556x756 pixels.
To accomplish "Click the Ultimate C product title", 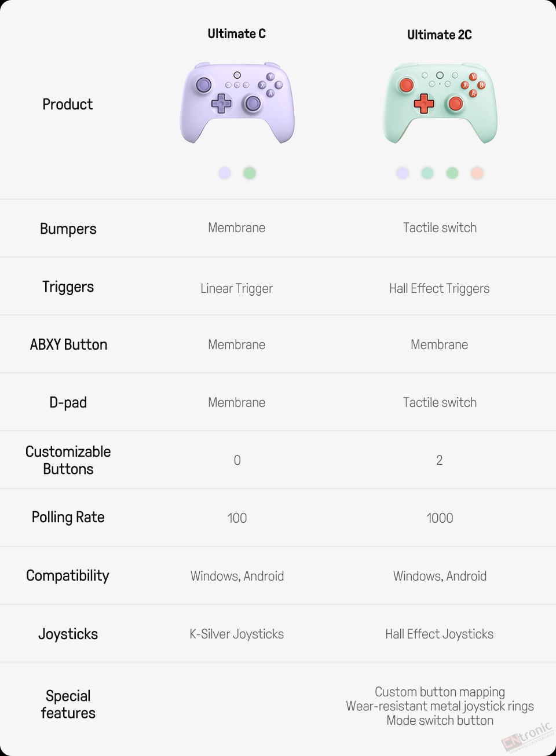I will pyautogui.click(x=237, y=34).
